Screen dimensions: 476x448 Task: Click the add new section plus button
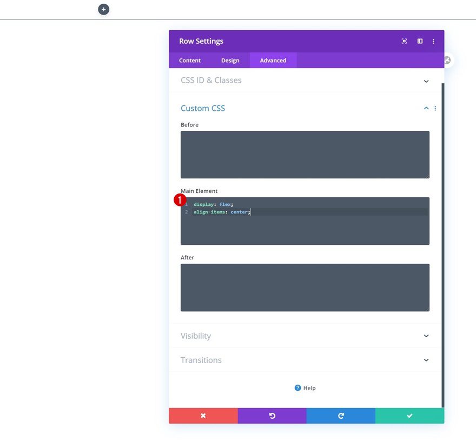click(x=103, y=9)
